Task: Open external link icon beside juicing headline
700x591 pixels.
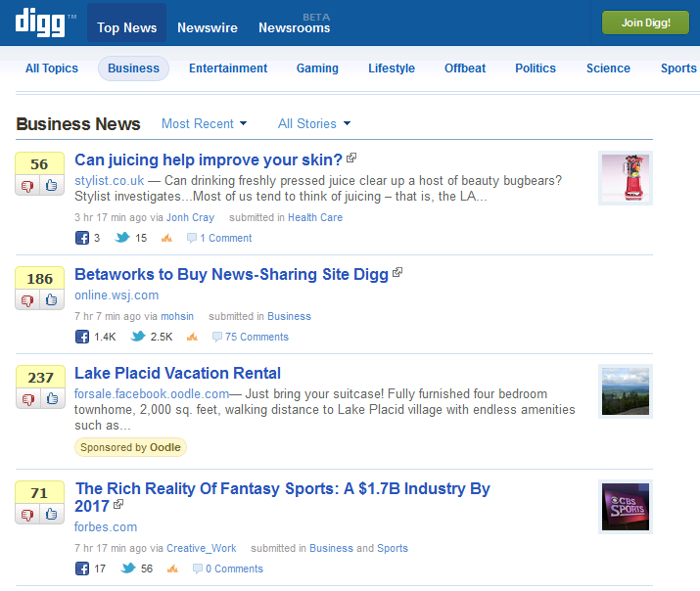Action: pyautogui.click(x=351, y=158)
